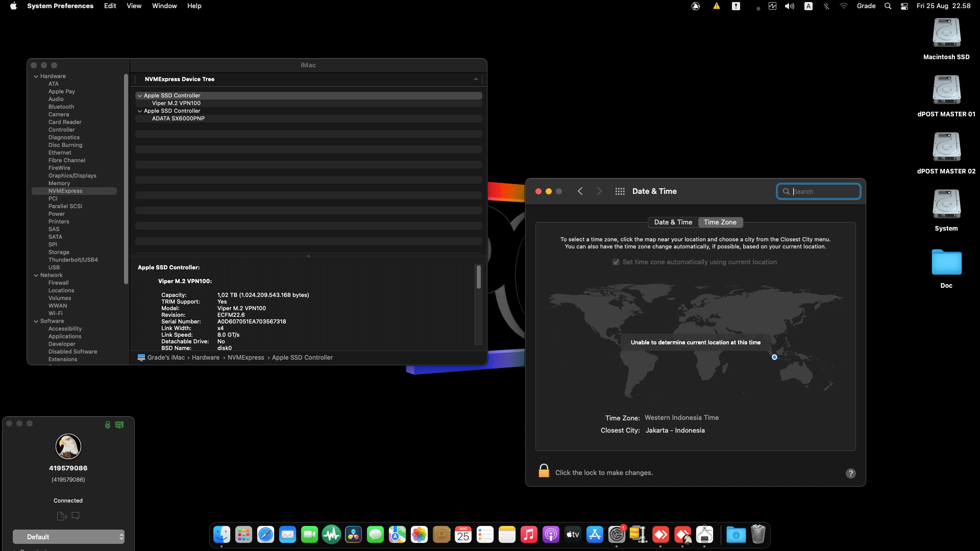Launch Music from the Dock
This screenshot has height=551, width=980.
click(529, 535)
